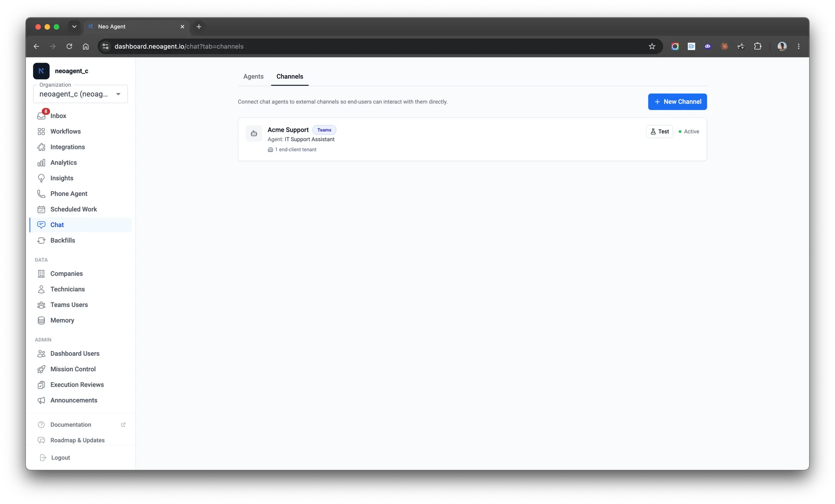Click the Roadmap & Updates chat icon

coord(41,440)
